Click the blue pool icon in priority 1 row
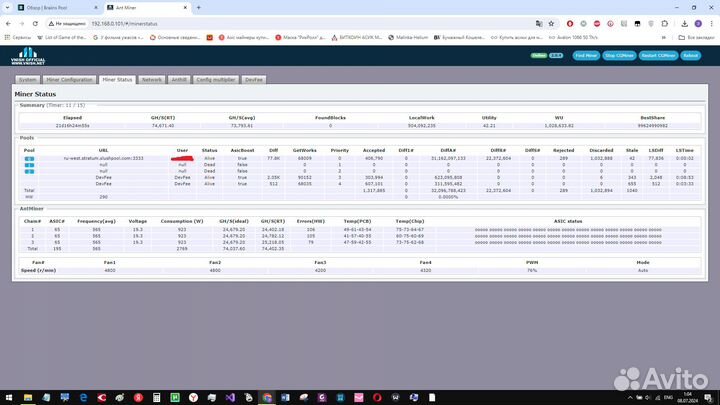 [29, 165]
